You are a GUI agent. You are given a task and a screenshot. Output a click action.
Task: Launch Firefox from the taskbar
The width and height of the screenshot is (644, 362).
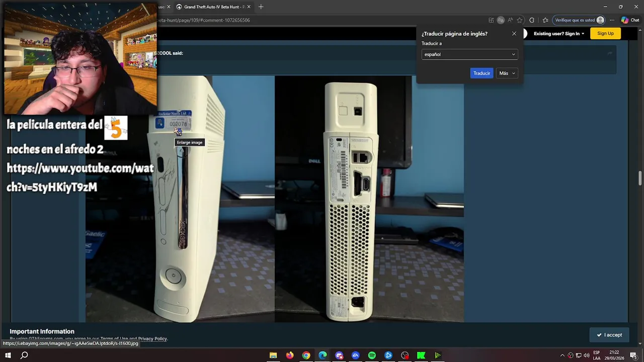(290, 355)
